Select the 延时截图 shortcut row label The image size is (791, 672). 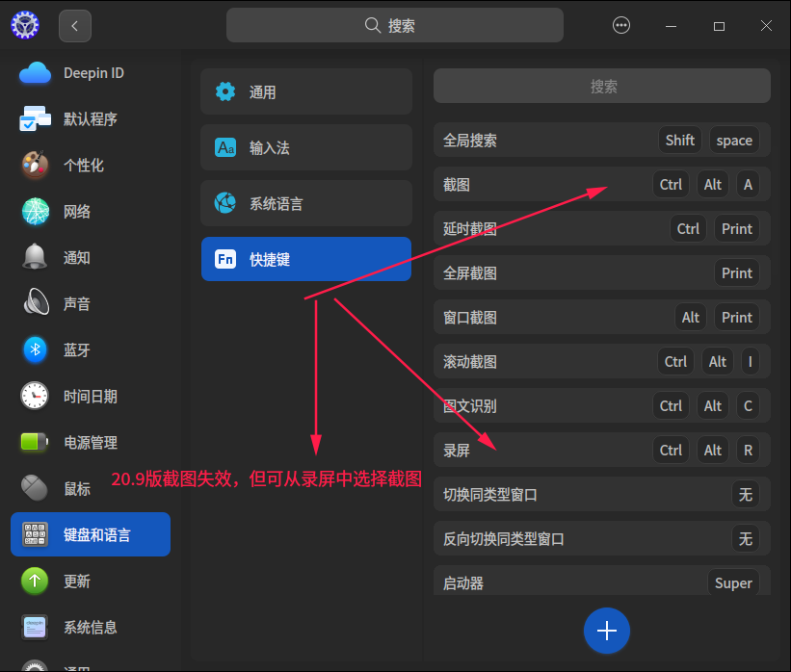(469, 229)
